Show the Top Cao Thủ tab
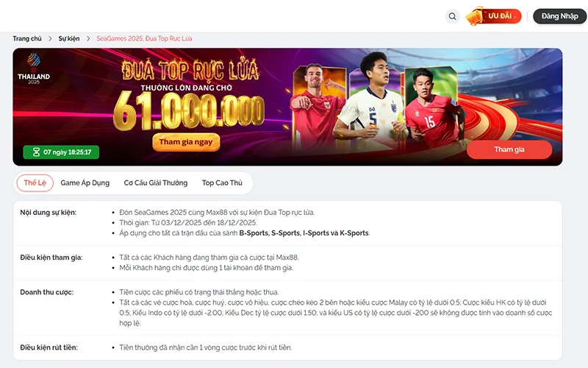The image size is (588, 368). pos(222,183)
